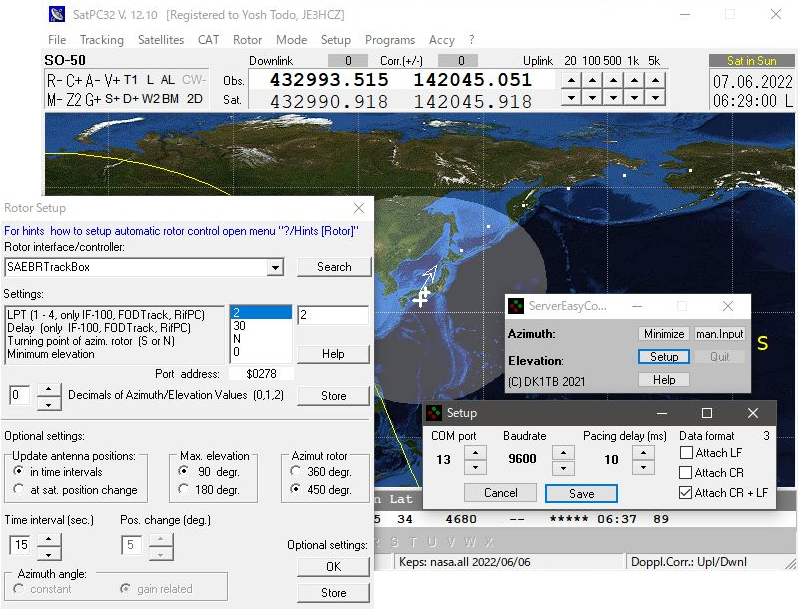798x609 pixels.
Task: Click the BM indicator
Action: coord(169,99)
